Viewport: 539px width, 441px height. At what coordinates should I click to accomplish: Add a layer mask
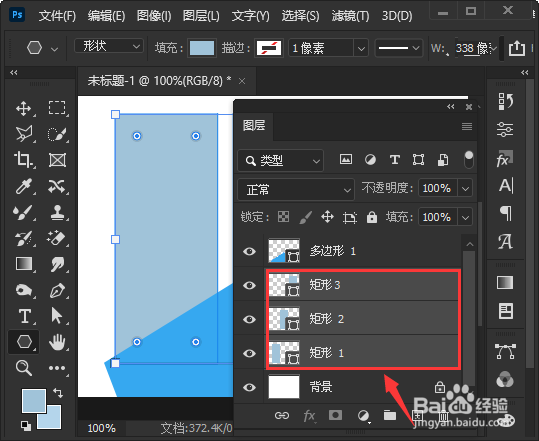335,416
